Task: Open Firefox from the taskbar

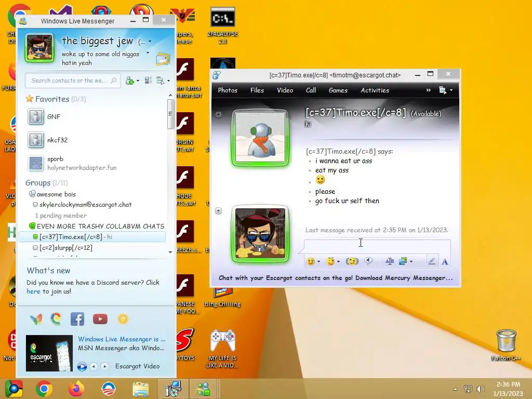Action: tap(76, 389)
